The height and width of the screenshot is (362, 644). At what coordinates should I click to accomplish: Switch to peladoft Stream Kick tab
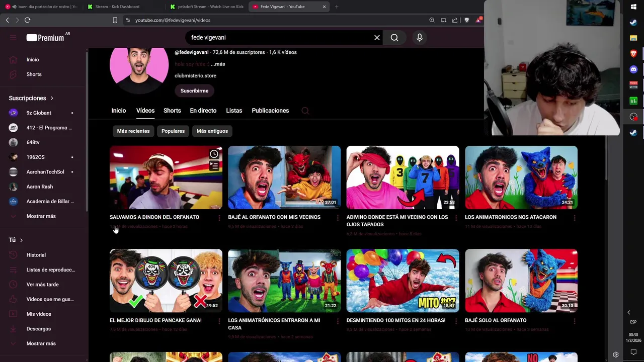(206, 7)
